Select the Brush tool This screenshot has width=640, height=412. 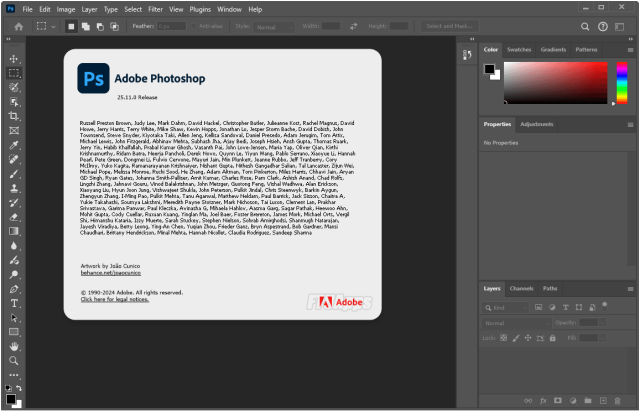click(14, 174)
